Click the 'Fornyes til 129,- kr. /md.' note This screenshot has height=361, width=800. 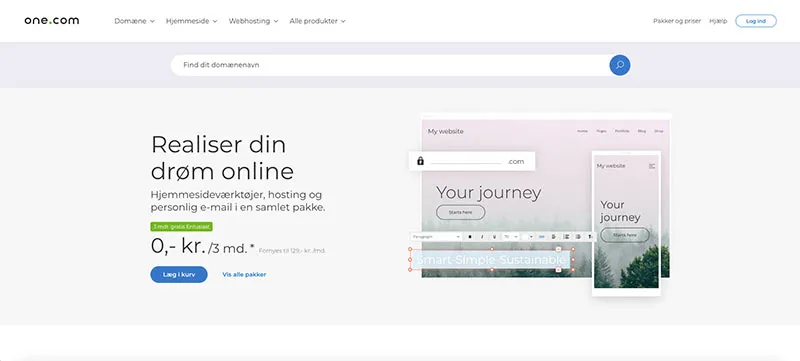pos(292,250)
